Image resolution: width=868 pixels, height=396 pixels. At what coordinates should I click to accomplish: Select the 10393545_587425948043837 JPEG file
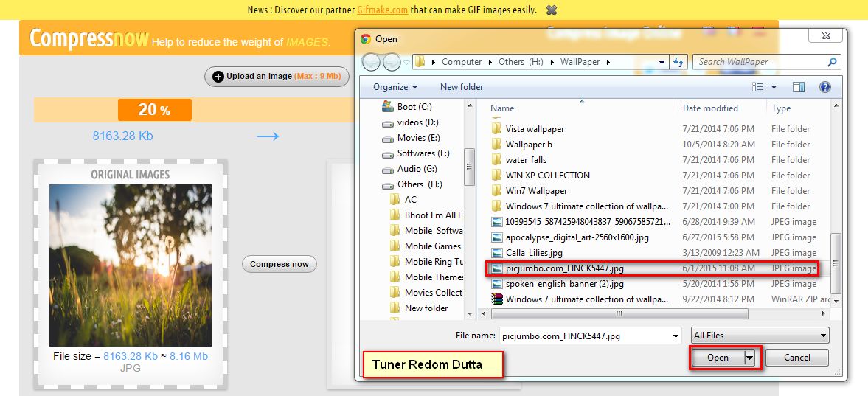pyautogui.click(x=580, y=222)
